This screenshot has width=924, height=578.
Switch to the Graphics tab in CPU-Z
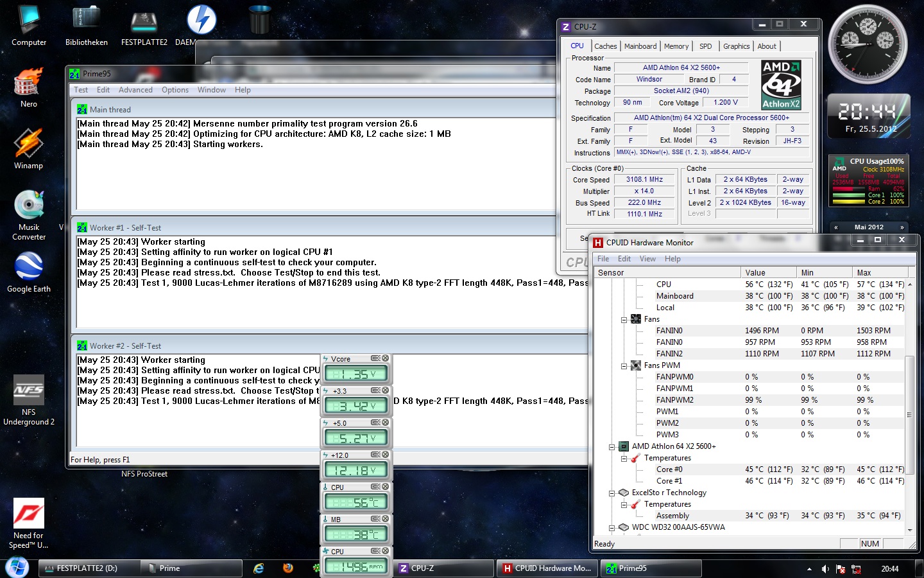[736, 46]
